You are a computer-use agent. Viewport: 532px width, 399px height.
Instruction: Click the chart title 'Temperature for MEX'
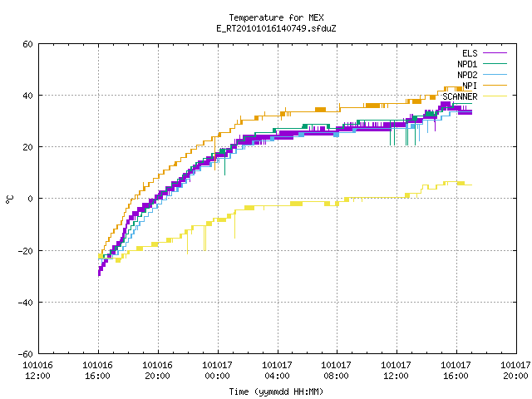coord(276,17)
